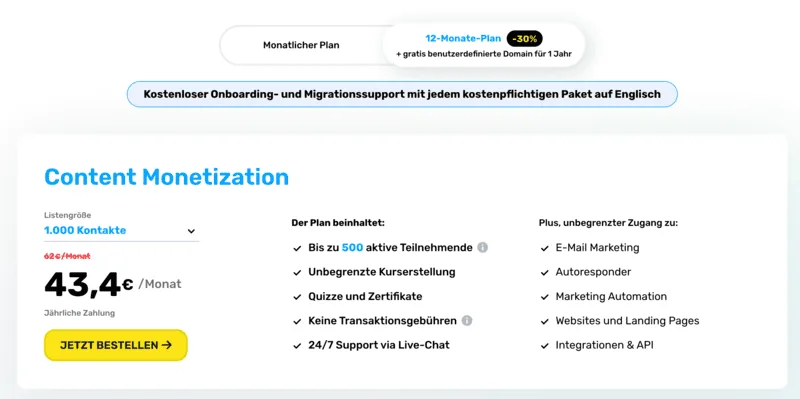Click the 'Integrationen & API' text
Viewport: 800px width, 399px height.
tap(605, 345)
